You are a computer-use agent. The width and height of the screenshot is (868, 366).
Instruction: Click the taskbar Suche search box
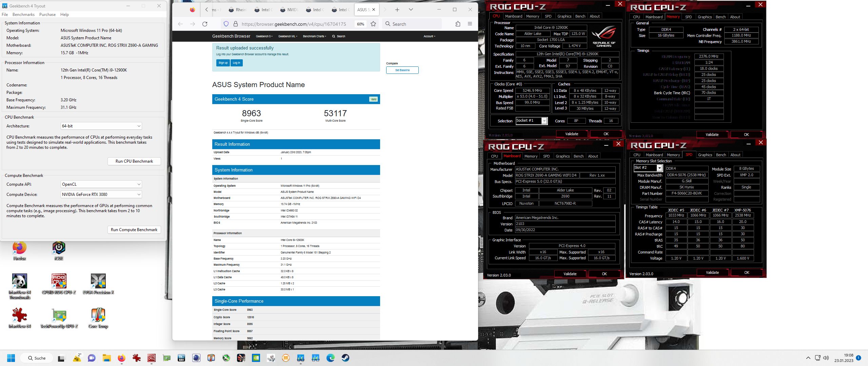click(37, 358)
